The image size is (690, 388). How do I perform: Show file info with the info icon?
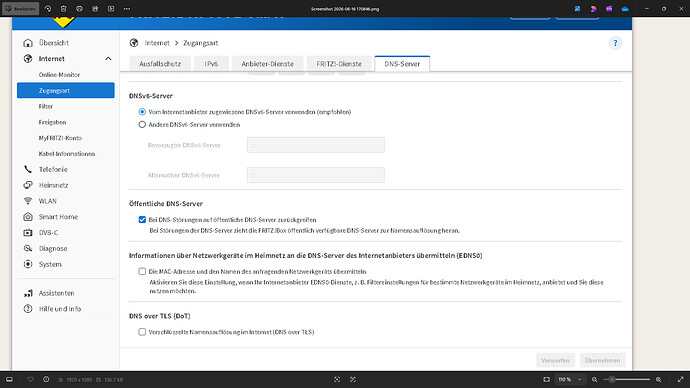pyautogui.click(x=46, y=379)
